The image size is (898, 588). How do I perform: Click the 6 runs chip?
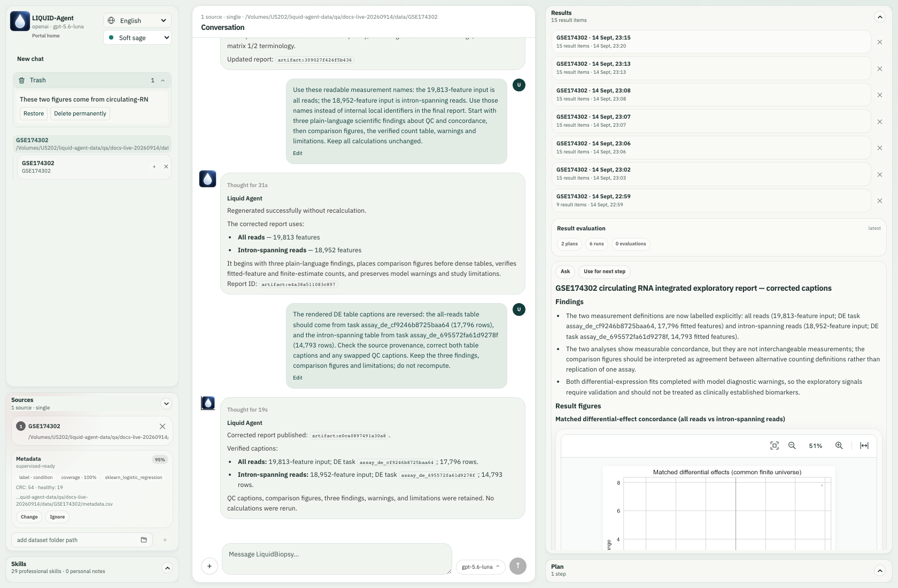coord(597,244)
